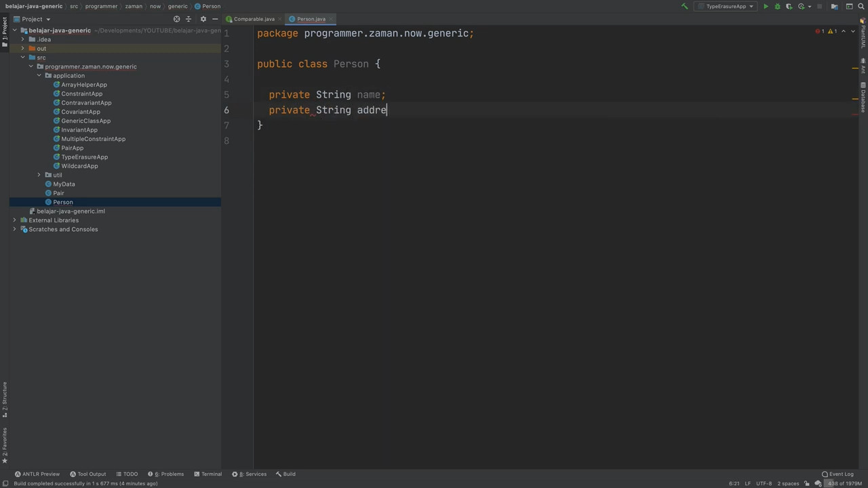Screen dimensions: 868x488
Task: Open the profiler dropdown arrow
Action: click(809, 6)
